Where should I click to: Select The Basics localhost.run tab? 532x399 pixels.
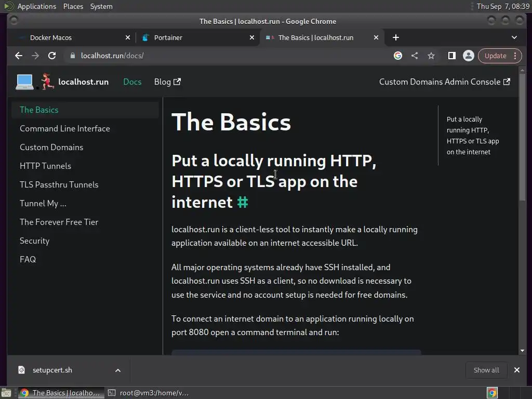click(322, 37)
